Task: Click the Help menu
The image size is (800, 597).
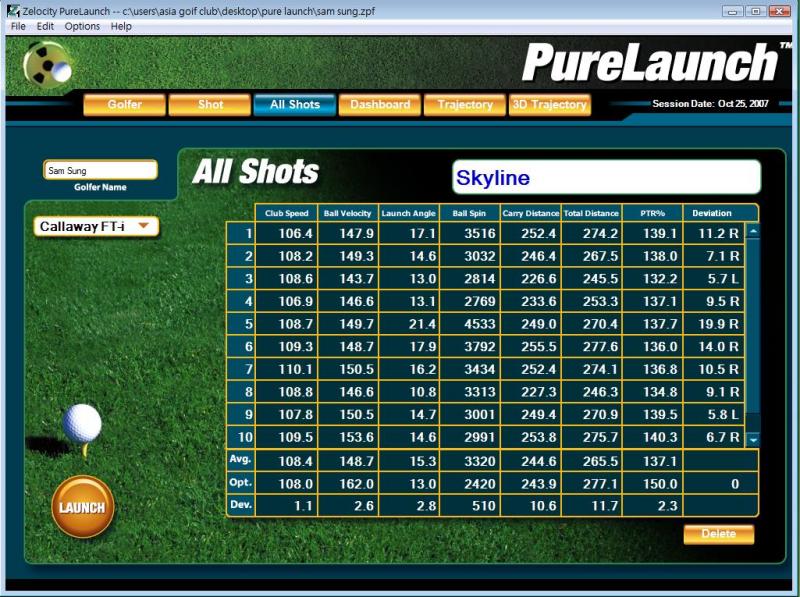Action: point(121,26)
